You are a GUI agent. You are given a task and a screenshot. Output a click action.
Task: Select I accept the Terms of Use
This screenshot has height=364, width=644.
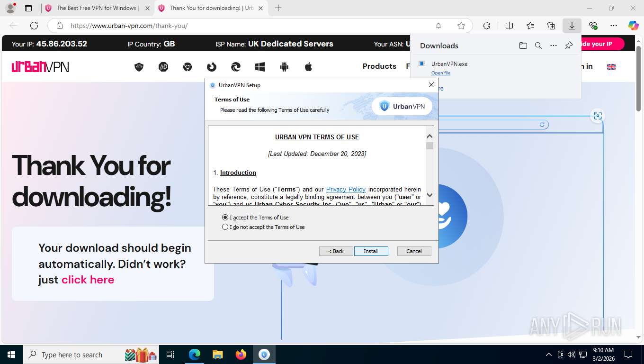255,218
